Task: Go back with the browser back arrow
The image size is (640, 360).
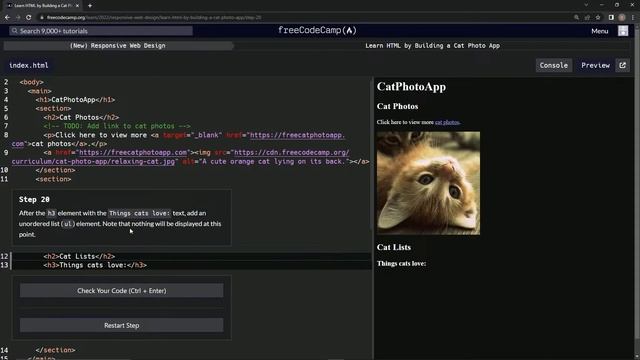Action: [x=7, y=18]
